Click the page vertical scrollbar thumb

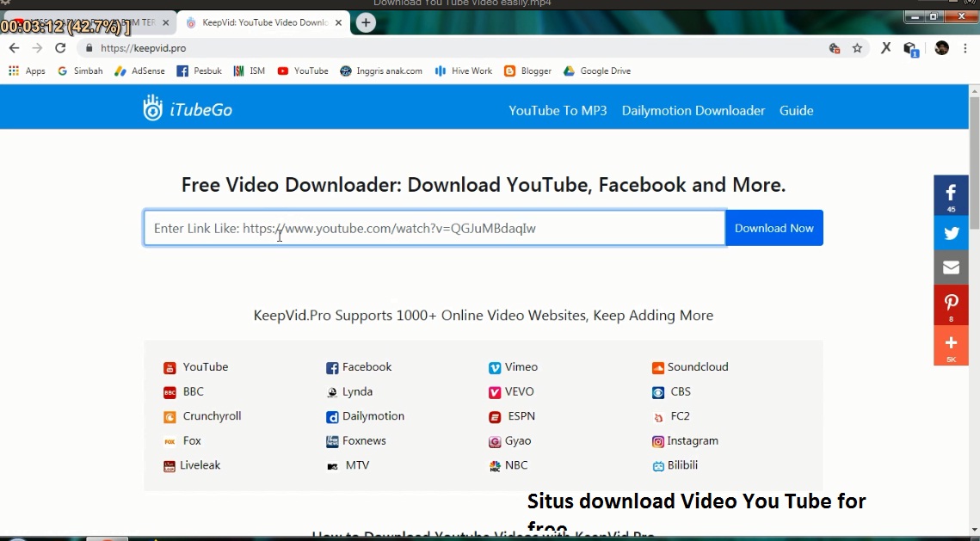point(974,163)
